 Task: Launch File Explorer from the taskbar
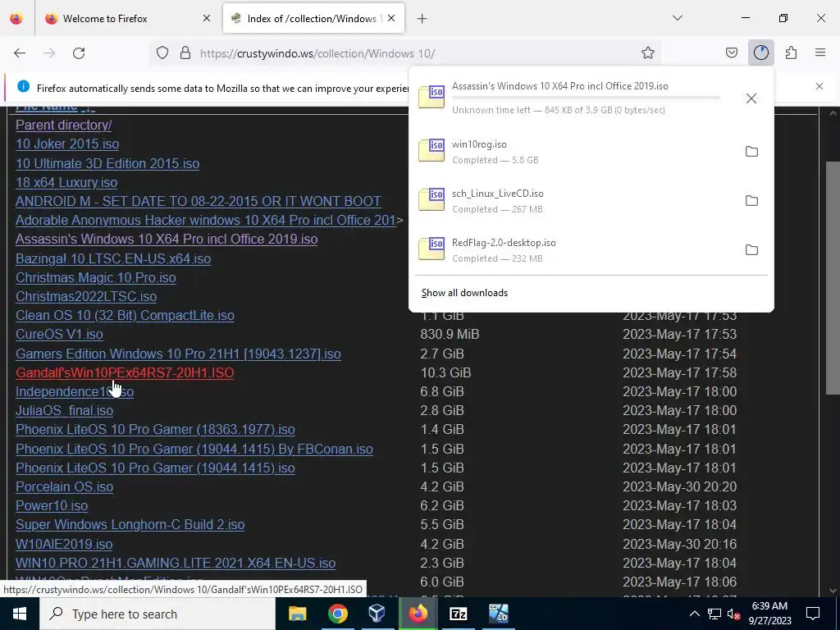pyautogui.click(x=297, y=614)
